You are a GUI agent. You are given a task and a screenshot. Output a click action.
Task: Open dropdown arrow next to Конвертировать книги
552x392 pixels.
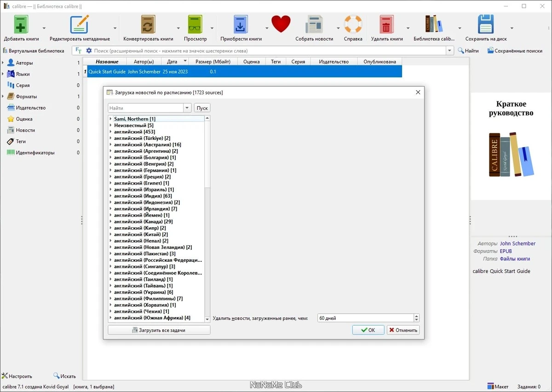coord(179,28)
